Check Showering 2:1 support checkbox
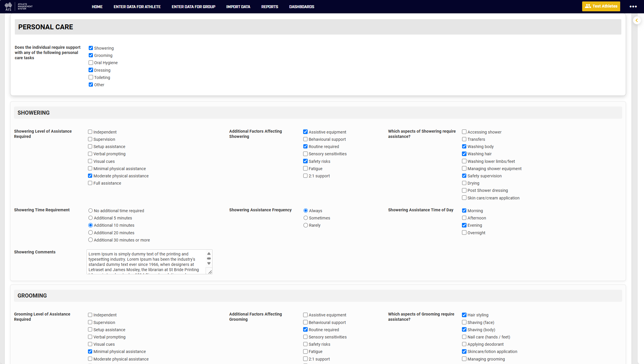The width and height of the screenshot is (644, 364). [305, 176]
